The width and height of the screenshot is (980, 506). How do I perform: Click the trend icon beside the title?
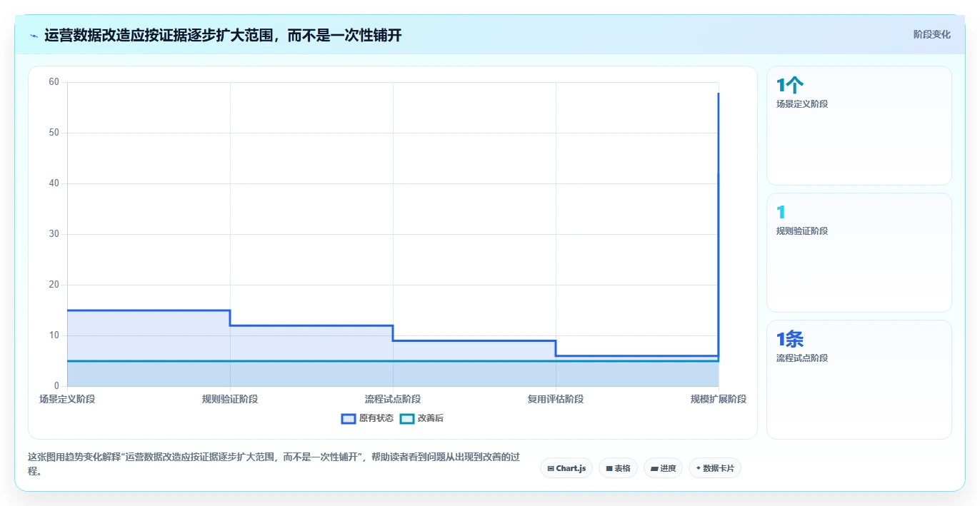34,35
